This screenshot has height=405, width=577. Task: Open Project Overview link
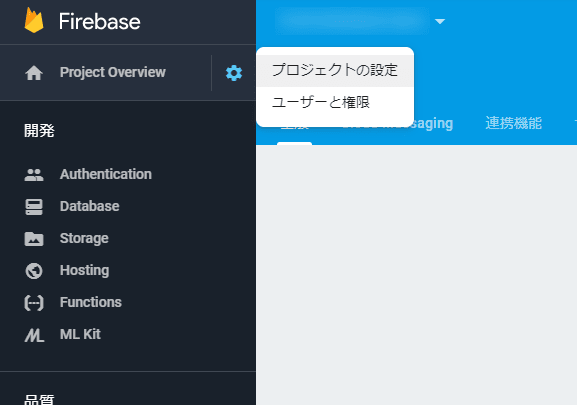(x=113, y=72)
